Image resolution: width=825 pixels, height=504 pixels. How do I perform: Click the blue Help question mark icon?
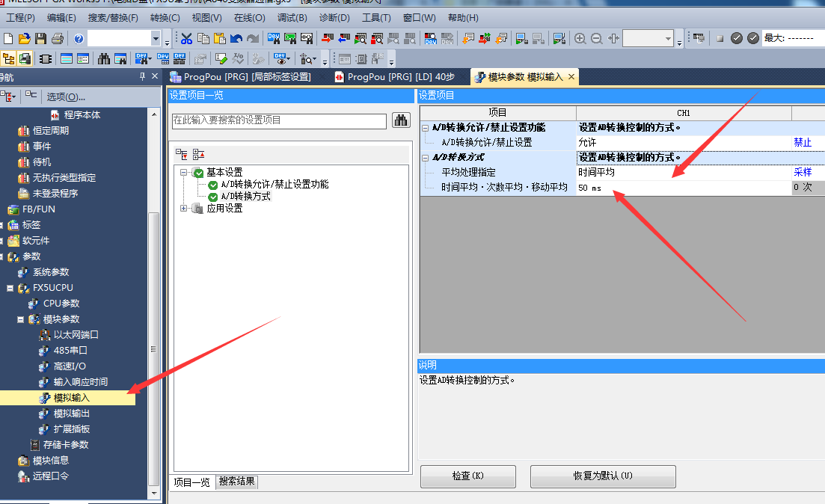click(79, 38)
